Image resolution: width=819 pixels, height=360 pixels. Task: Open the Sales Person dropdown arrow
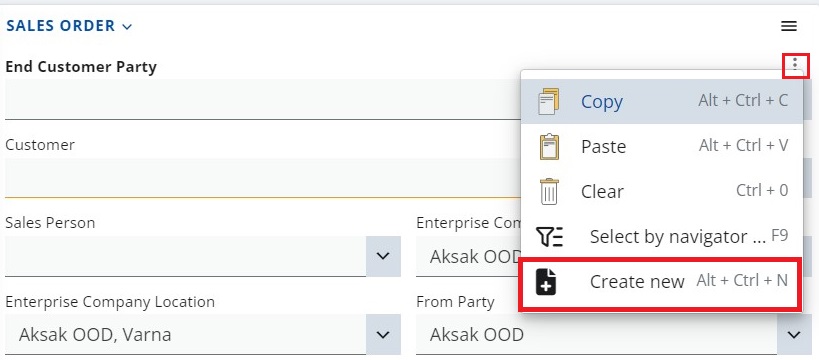tap(383, 256)
